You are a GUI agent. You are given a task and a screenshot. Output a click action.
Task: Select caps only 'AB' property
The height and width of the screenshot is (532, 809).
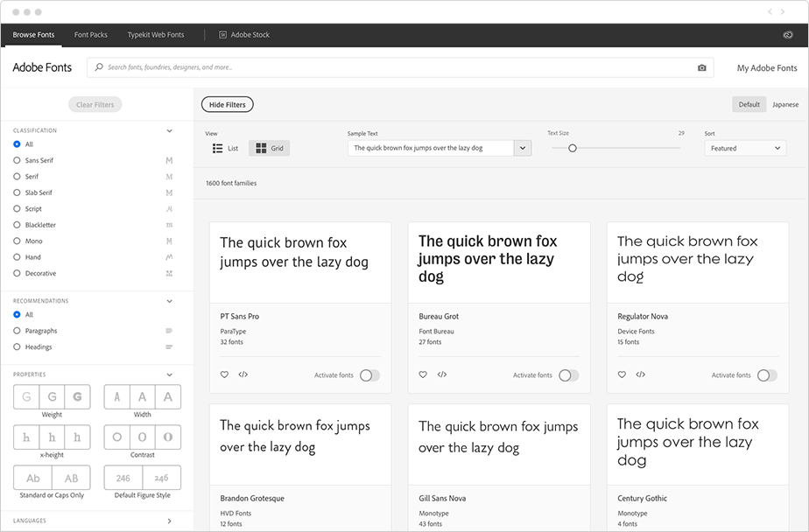coord(71,478)
